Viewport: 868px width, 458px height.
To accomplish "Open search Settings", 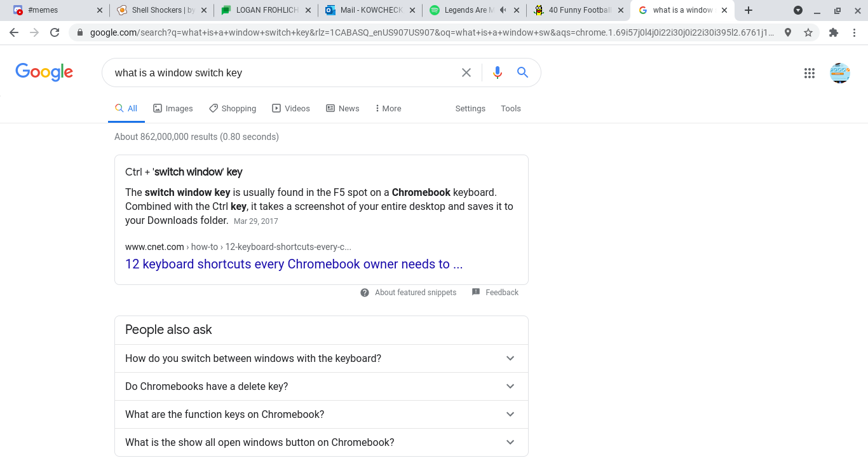I will (x=470, y=109).
